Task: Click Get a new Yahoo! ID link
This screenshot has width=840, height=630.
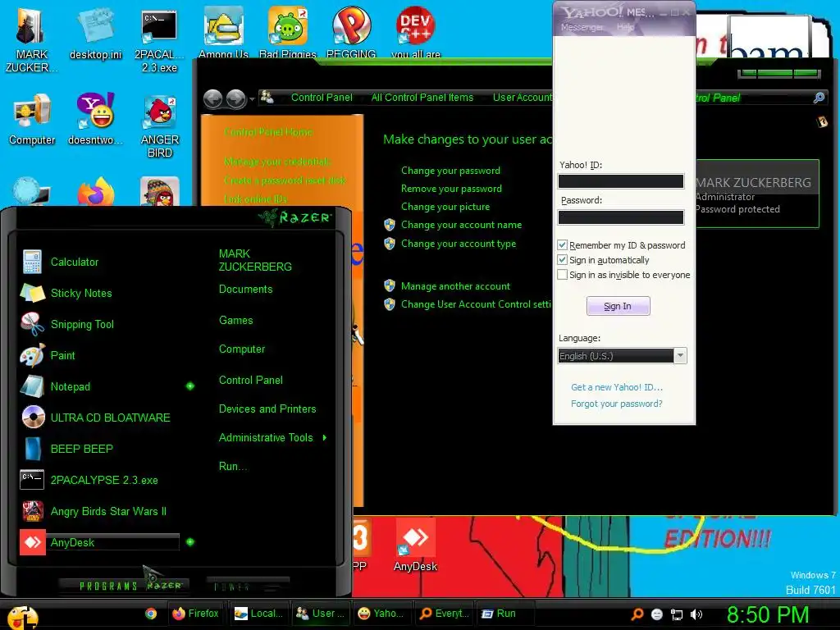Action: [617, 387]
